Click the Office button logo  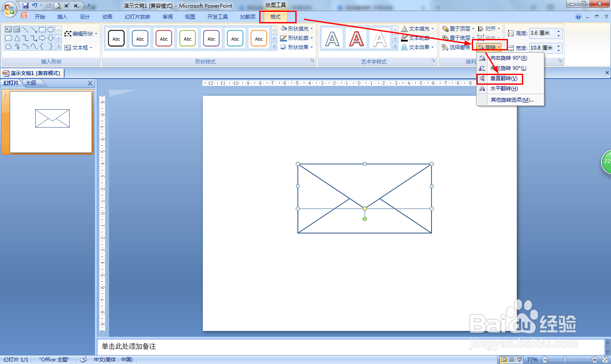(x=9, y=9)
